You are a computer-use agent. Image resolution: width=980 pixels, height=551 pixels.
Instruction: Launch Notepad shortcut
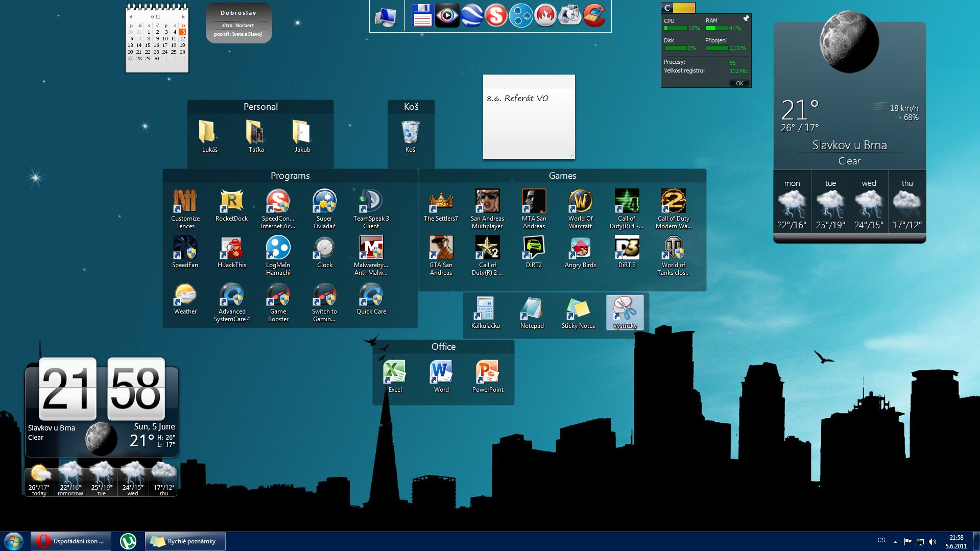point(532,313)
